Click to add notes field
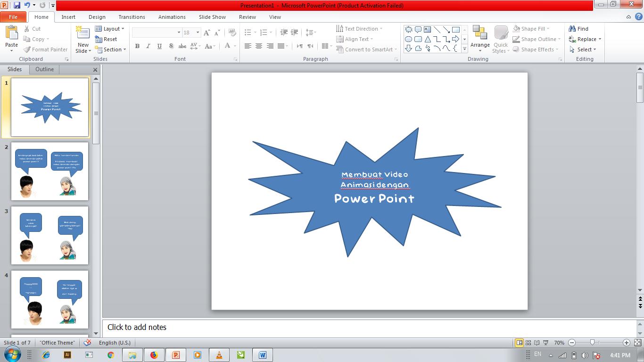 [369, 327]
